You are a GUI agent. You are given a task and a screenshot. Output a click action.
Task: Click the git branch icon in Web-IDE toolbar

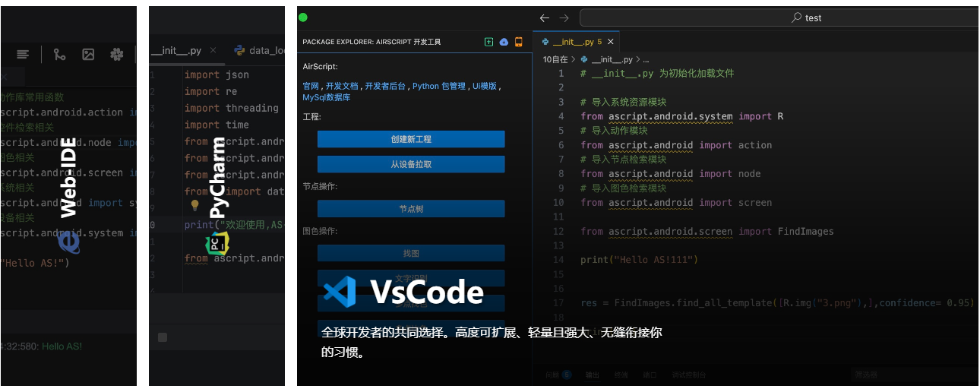pyautogui.click(x=60, y=54)
